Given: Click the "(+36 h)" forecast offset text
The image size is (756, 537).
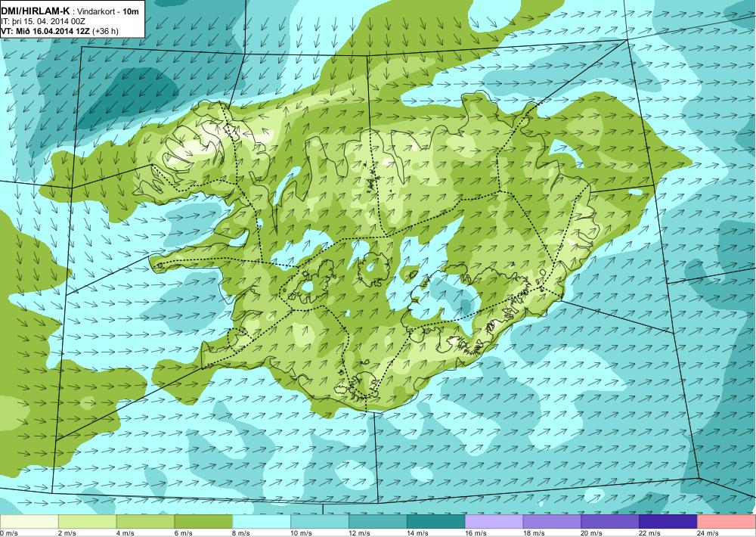Looking at the screenshot, I should [x=104, y=31].
